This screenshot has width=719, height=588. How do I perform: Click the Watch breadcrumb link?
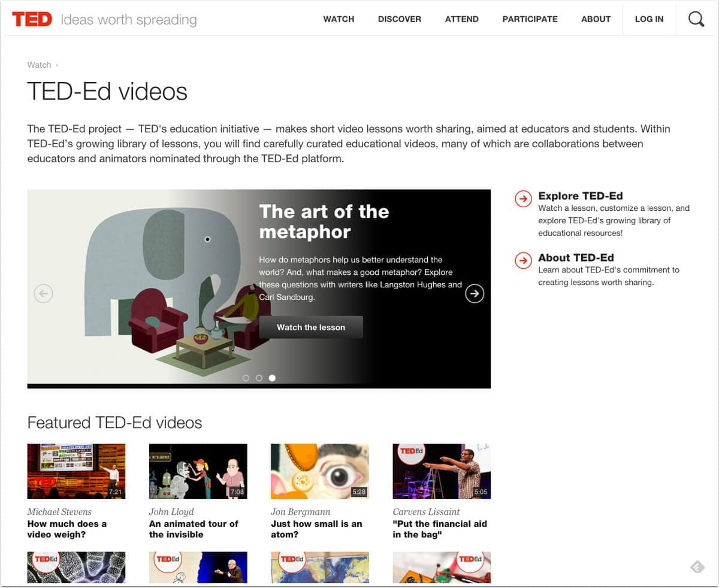[39, 65]
